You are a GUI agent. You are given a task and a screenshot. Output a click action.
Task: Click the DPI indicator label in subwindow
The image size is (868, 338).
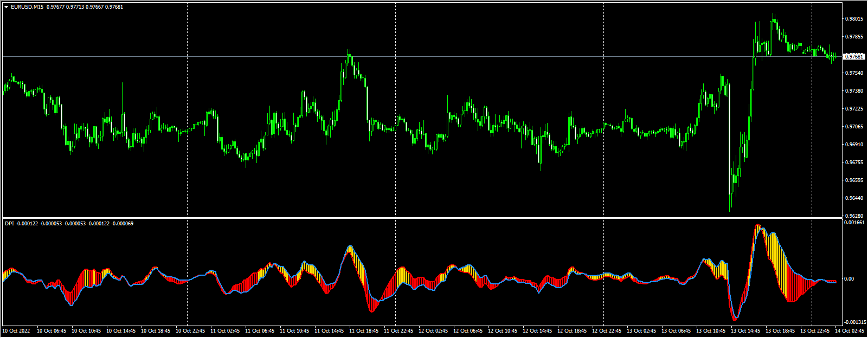(x=9, y=224)
